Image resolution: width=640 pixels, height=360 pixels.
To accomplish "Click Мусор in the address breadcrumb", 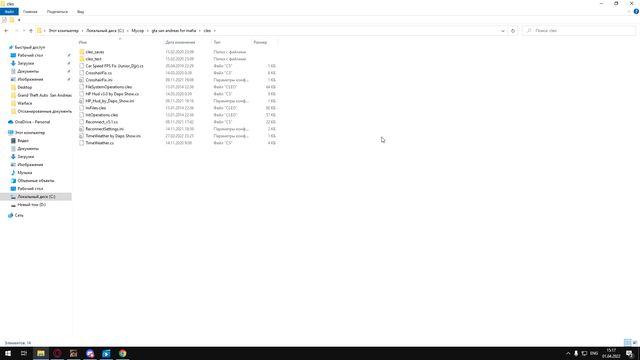I will pyautogui.click(x=138, y=31).
